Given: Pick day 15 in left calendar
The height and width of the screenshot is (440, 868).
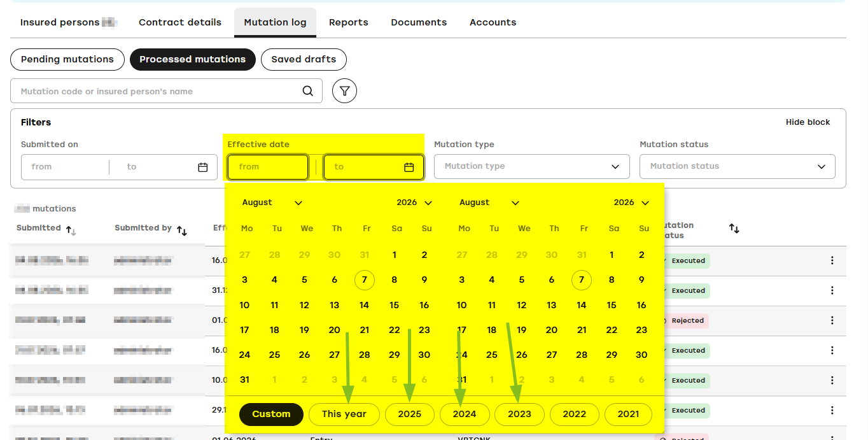Looking at the screenshot, I should pos(395,305).
